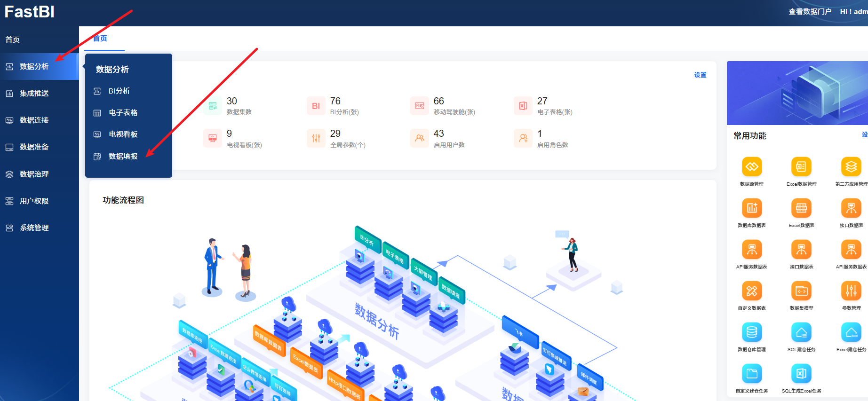Open the 第三方应用管理 icon

851,167
